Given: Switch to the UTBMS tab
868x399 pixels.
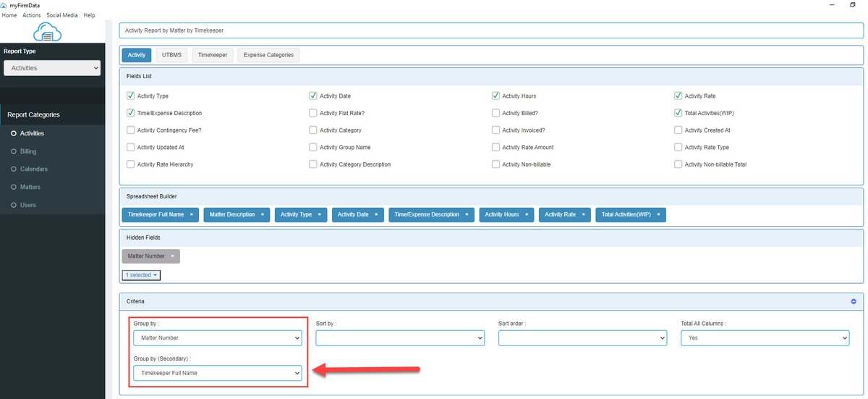Looking at the screenshot, I should [171, 55].
